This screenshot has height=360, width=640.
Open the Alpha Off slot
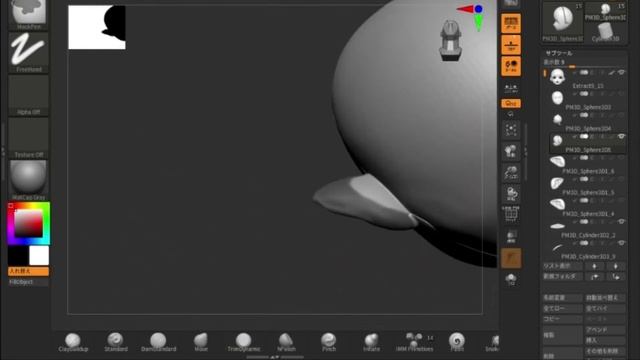coord(28,96)
